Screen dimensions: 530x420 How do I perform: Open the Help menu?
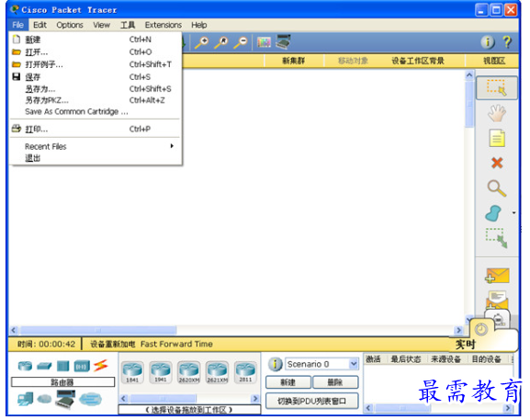tap(198, 25)
